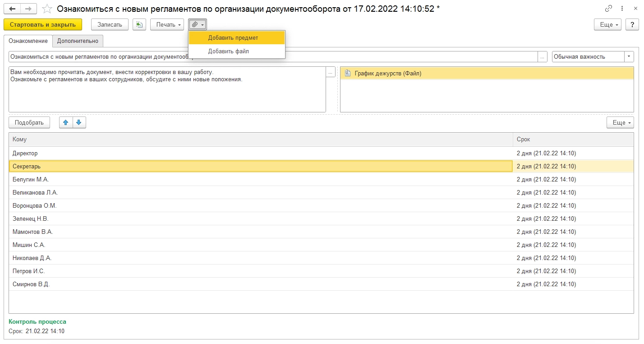Open the three-dot window menu
Viewport: 644px width, 344px height.
click(x=621, y=9)
